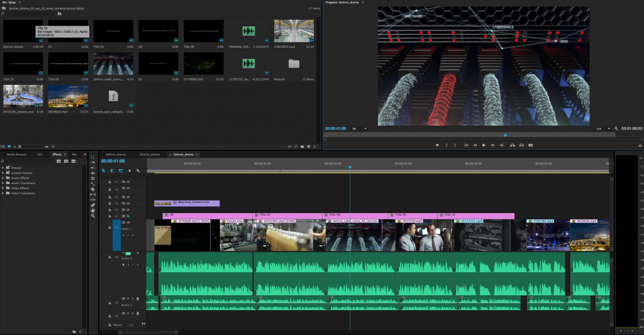Select the Ripple Edit tool

click(x=93, y=168)
